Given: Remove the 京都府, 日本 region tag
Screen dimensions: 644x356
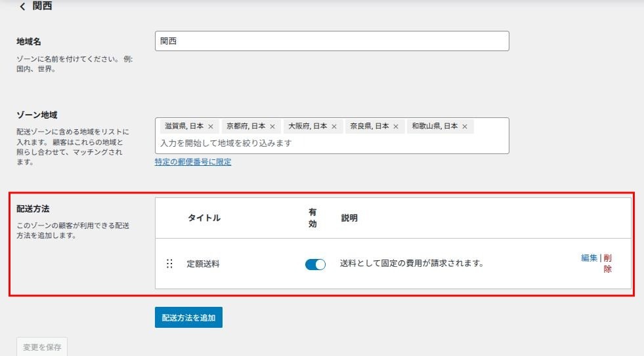Looking at the screenshot, I should pos(272,127).
